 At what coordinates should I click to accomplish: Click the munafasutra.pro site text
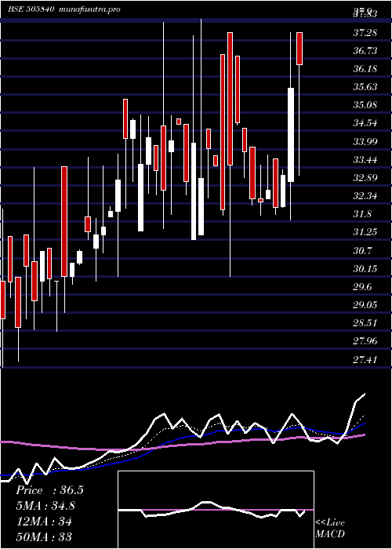pyautogui.click(x=90, y=9)
